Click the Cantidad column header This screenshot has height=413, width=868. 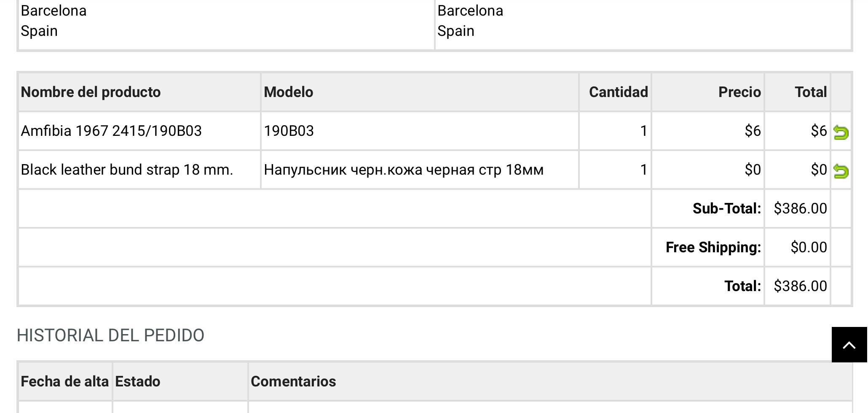(x=618, y=92)
